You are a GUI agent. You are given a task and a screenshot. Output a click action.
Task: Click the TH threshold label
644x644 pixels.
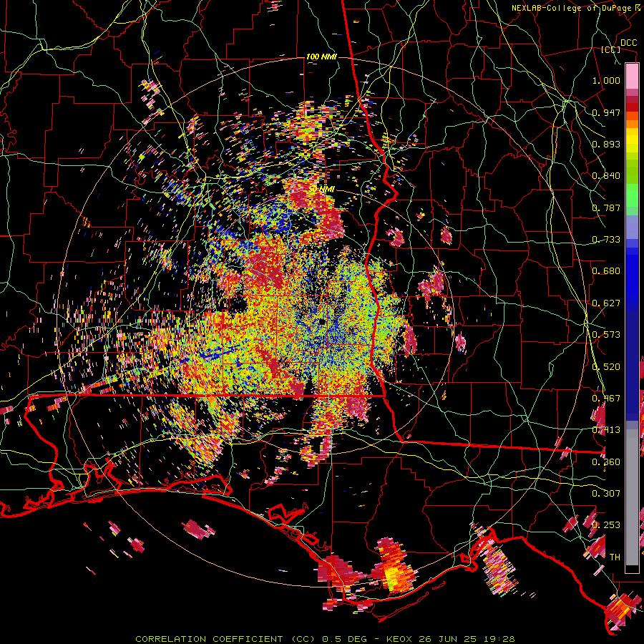(x=615, y=557)
